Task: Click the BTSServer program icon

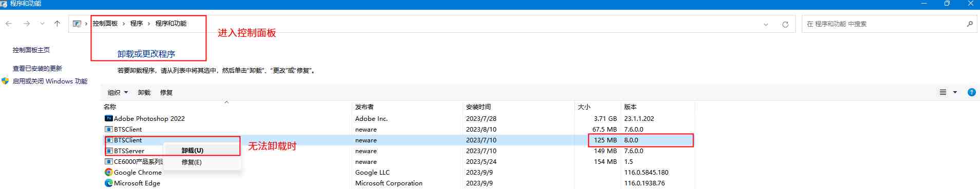Action: 108,151
